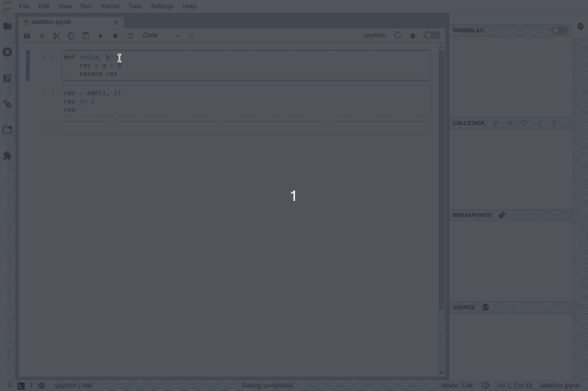
Task: Collapse the Source panel header
Action: 464,307
